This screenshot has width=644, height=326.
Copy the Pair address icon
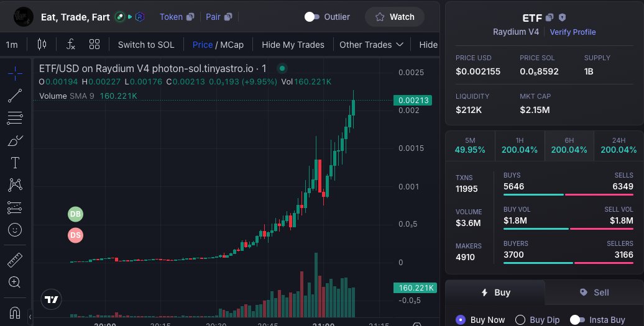click(228, 17)
